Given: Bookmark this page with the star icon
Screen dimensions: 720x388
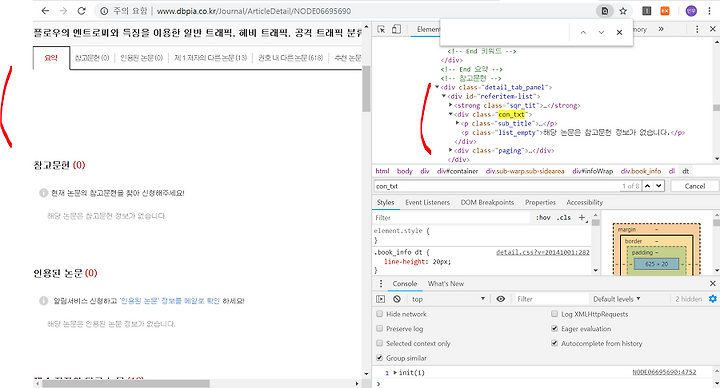Looking at the screenshot, I should pyautogui.click(x=623, y=11).
